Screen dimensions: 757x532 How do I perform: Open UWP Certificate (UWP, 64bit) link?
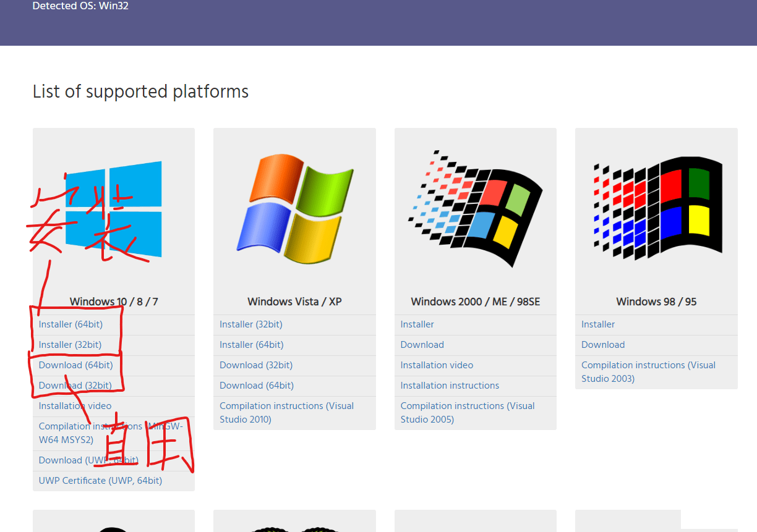click(100, 481)
